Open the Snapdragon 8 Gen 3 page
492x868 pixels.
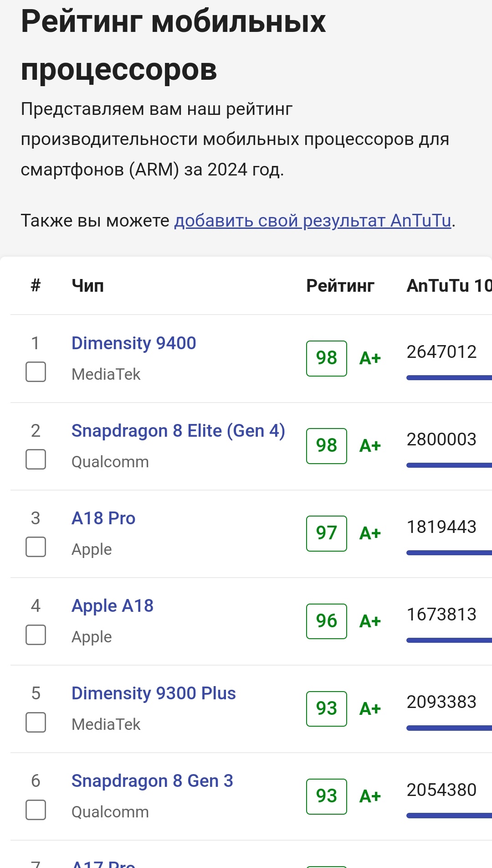(152, 780)
